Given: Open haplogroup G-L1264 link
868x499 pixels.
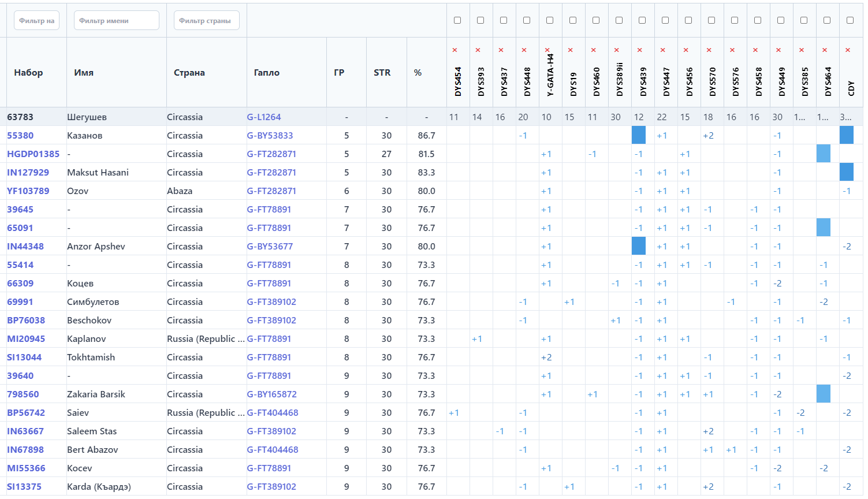Looking at the screenshot, I should [263, 117].
